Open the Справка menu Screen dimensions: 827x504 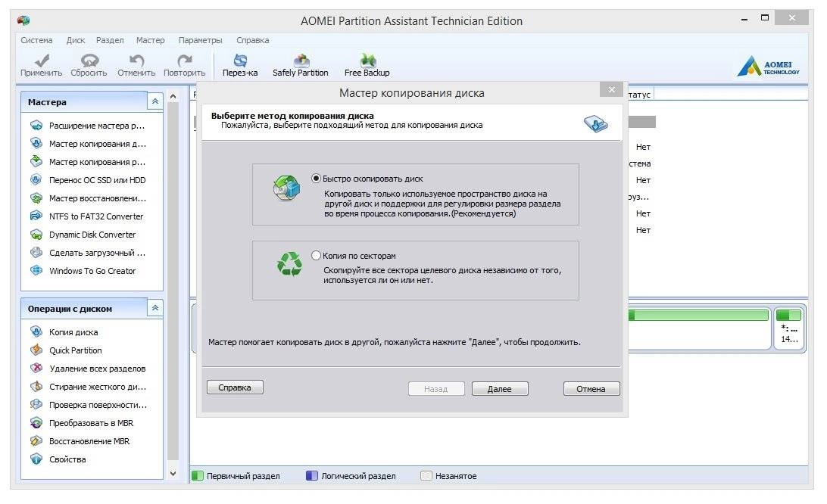pos(253,40)
